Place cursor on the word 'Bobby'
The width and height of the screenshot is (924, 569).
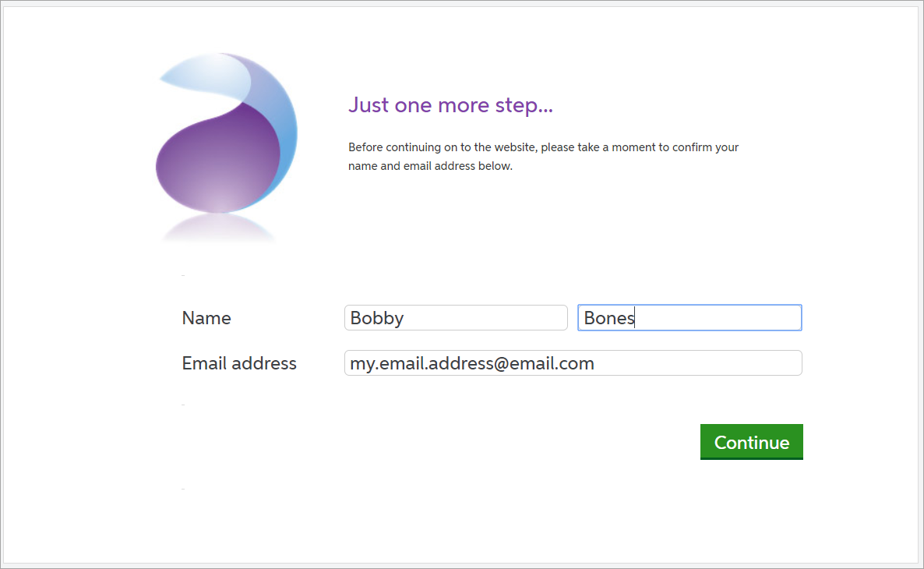click(x=376, y=318)
